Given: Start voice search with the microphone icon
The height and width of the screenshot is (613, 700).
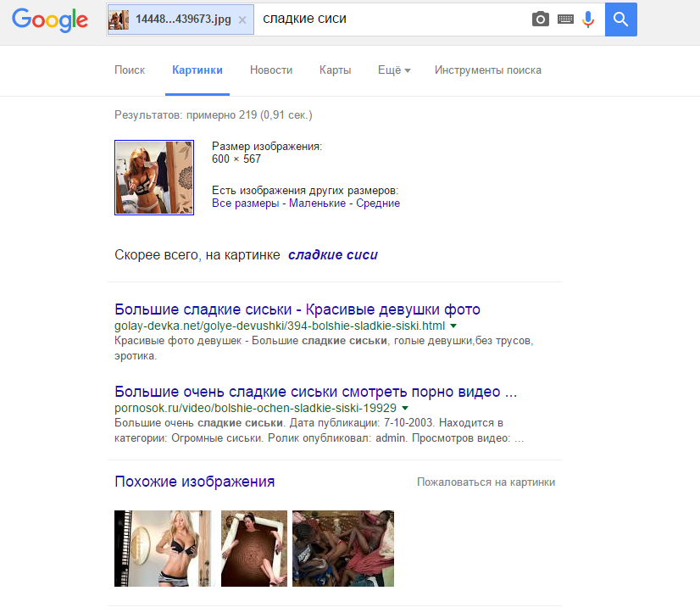Looking at the screenshot, I should (588, 20).
